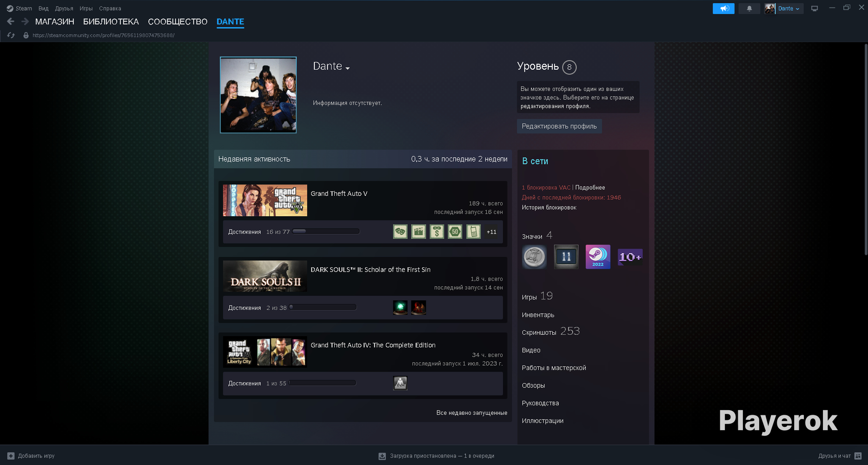Image resolution: width=868 pixels, height=465 pixels.
Task: Open the Grand Theft Auto IV thumbnail
Action: click(265, 352)
